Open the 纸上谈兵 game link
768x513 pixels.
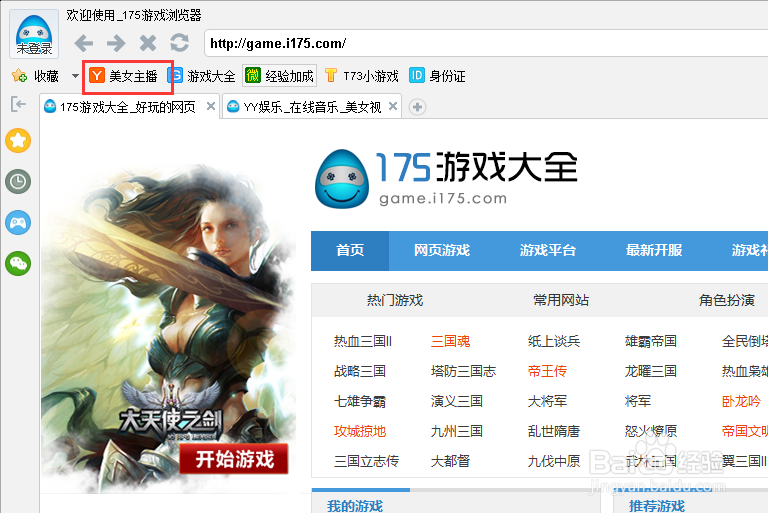click(554, 341)
